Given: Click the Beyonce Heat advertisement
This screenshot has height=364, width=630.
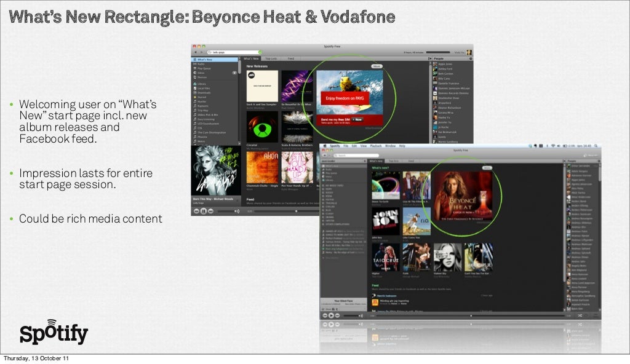Looking at the screenshot, I should [x=464, y=197].
